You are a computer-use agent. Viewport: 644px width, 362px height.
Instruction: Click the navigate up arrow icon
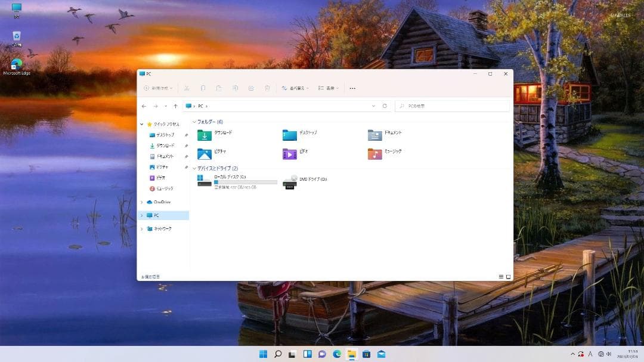coord(176,106)
